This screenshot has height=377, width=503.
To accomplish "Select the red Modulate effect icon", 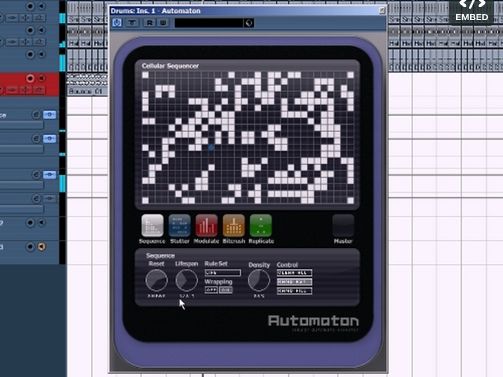I will (x=207, y=226).
